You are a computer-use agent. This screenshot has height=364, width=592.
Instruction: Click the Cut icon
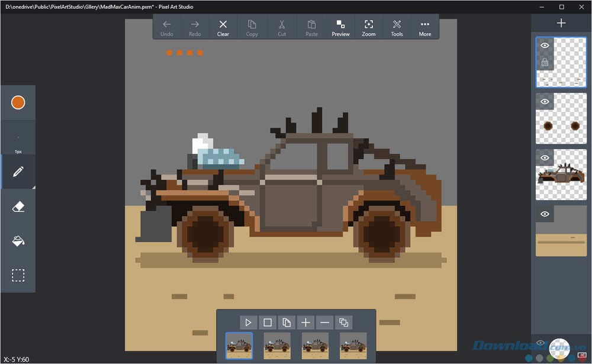click(282, 27)
